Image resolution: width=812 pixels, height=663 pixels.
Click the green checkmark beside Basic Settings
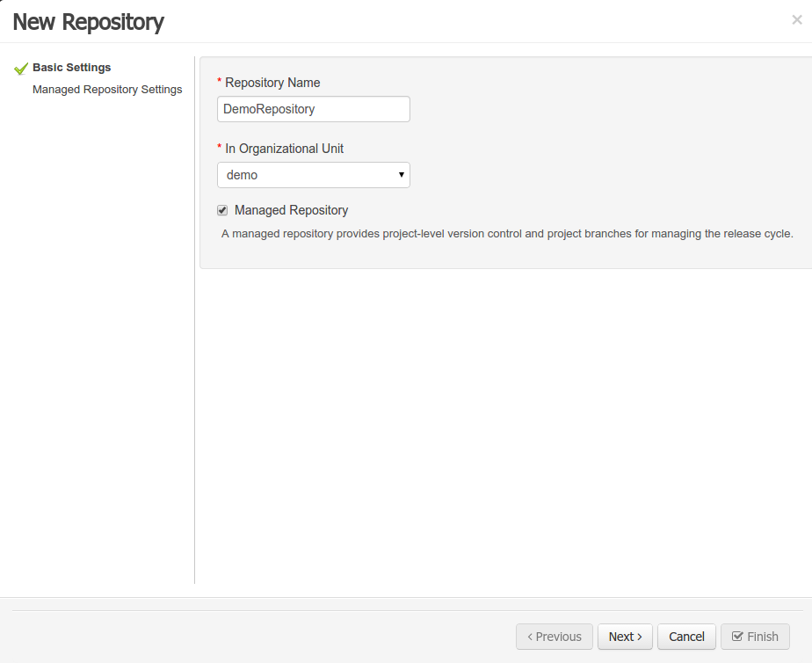click(21, 69)
